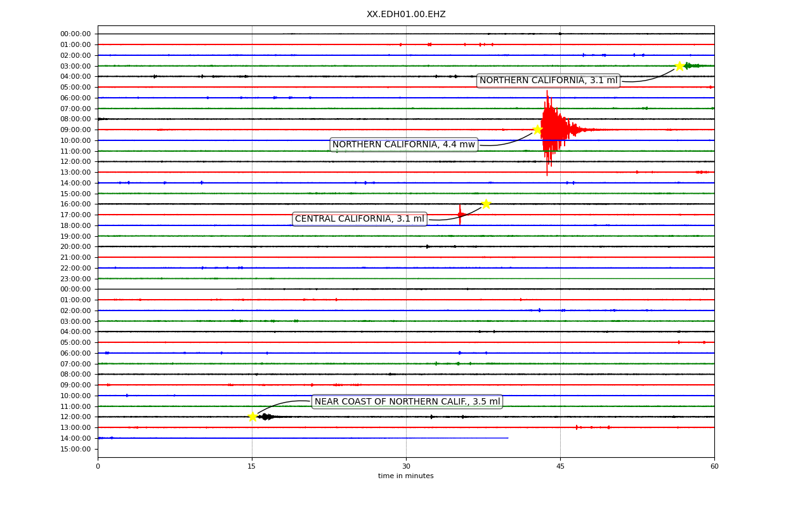Click the NEAR COAST OF NORTHERN CALIF., 3.5 ml annotation
812x508 pixels.
coord(407,401)
